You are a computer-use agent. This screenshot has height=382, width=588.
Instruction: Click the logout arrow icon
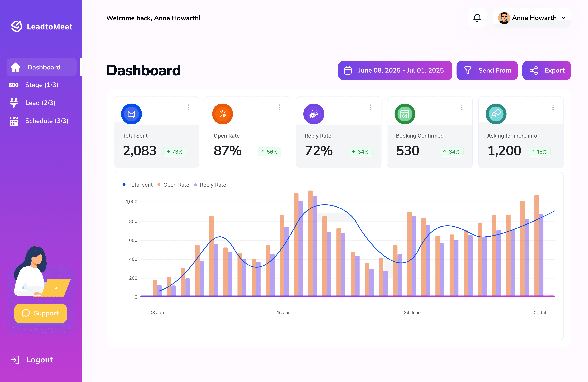(x=15, y=360)
